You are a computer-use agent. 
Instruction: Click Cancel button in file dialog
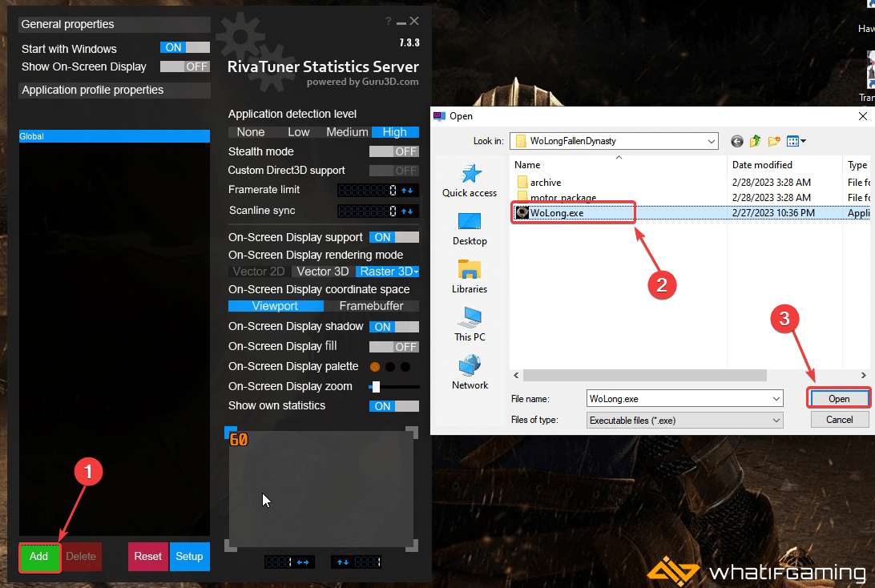pos(839,420)
